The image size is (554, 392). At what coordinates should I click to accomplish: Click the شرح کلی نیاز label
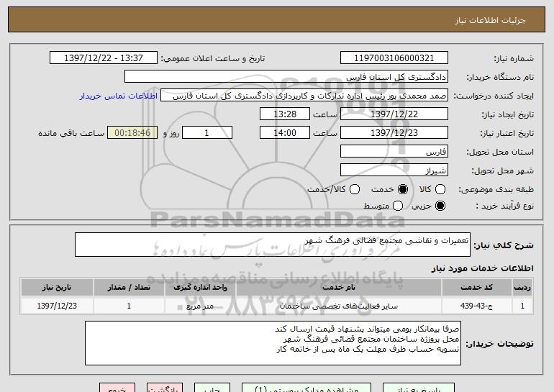click(504, 245)
